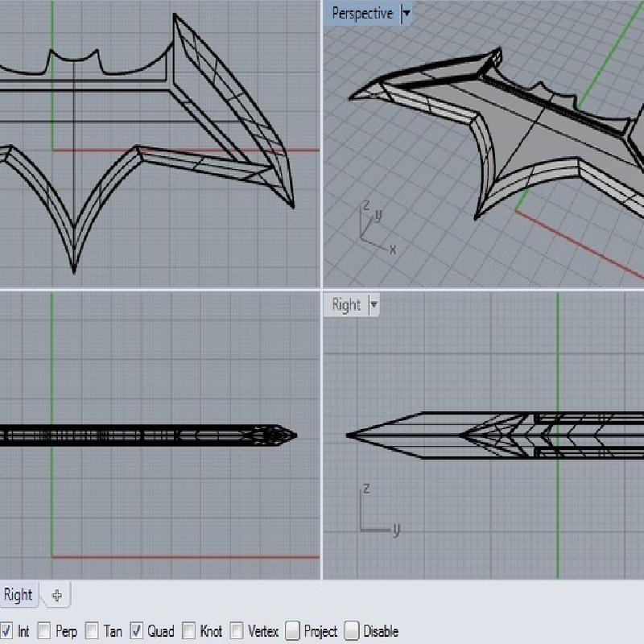
Task: Add a new viewport tab with plus icon
Action: pyautogui.click(x=56, y=595)
